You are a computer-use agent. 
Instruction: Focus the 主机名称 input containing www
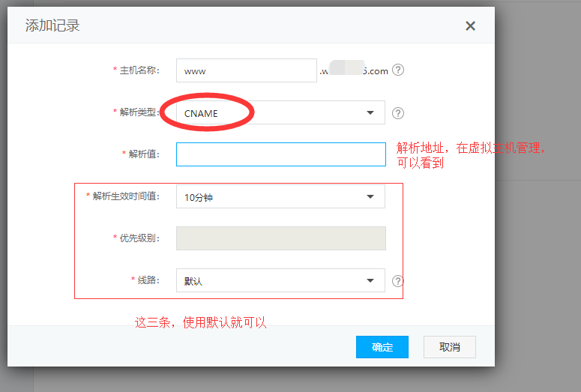point(247,70)
